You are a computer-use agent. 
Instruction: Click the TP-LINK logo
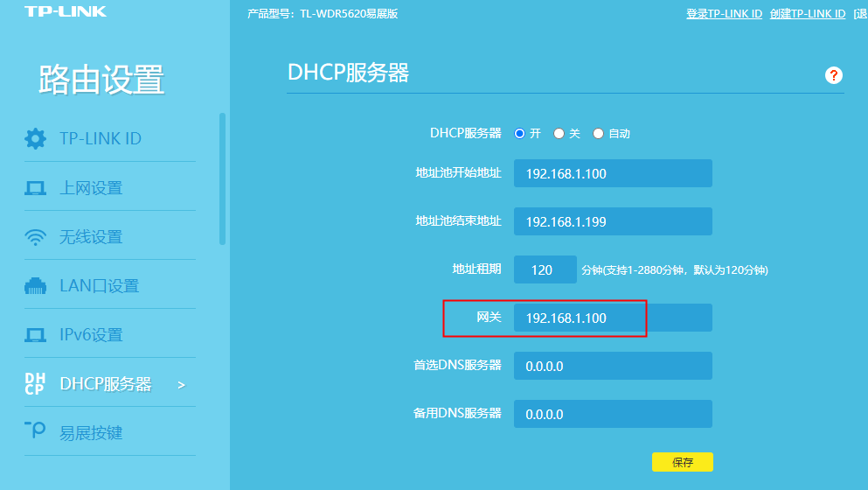(x=66, y=11)
